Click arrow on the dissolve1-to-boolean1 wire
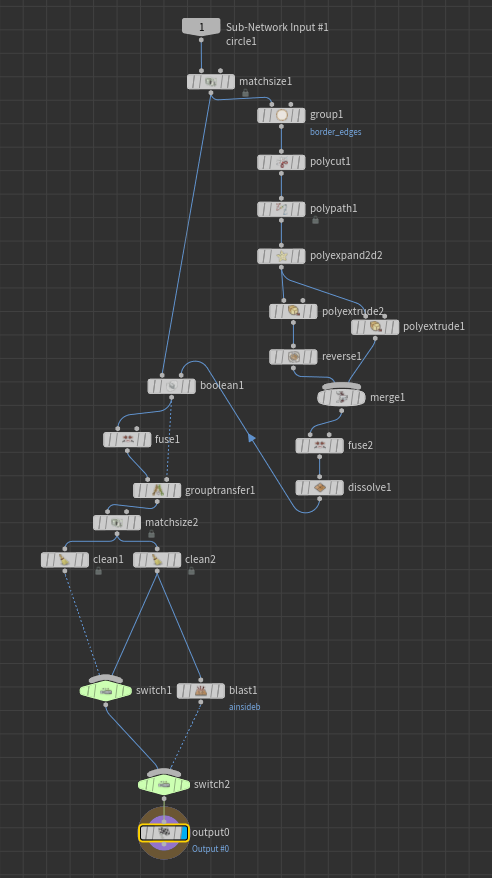 pyautogui.click(x=251, y=437)
